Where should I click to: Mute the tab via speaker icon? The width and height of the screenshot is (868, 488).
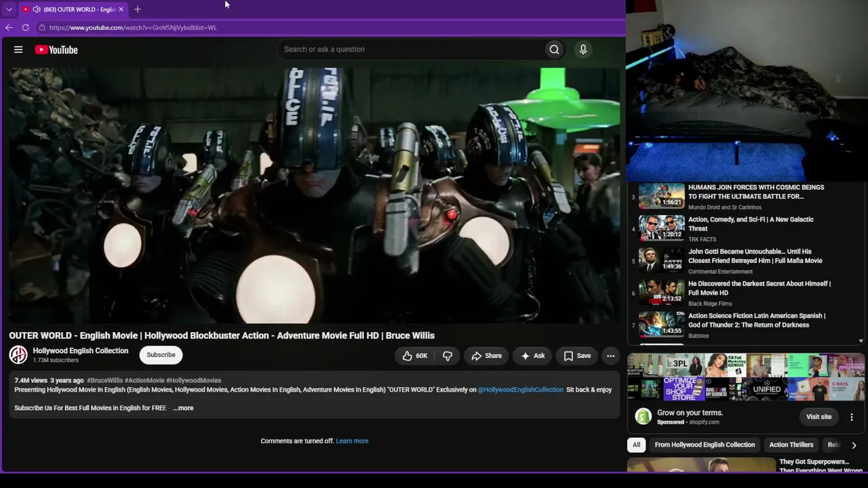36,9
